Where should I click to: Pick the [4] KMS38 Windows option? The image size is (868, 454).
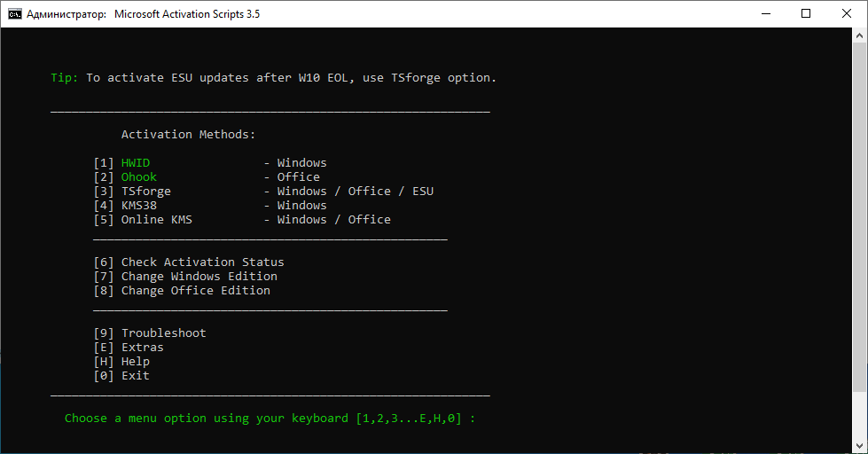click(138, 206)
